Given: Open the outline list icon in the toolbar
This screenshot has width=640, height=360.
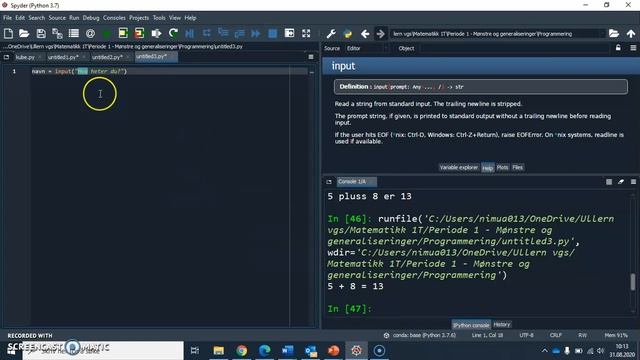Looking at the screenshot, I should point(74,33).
